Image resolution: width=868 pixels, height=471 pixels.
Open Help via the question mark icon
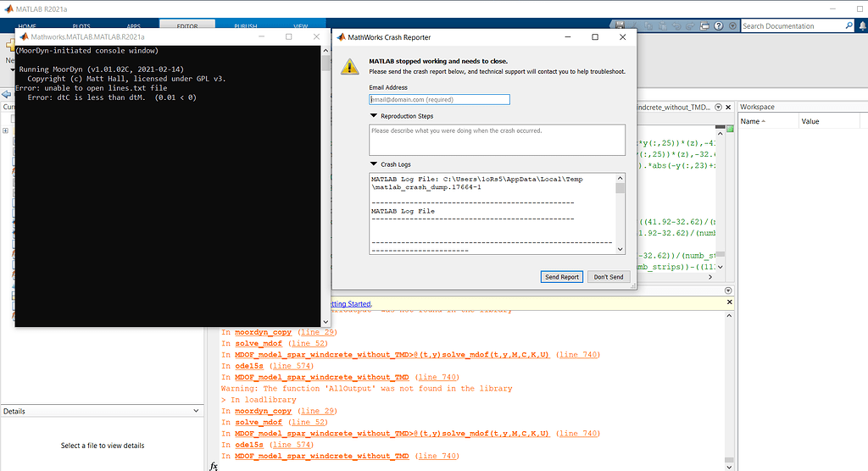click(719, 26)
